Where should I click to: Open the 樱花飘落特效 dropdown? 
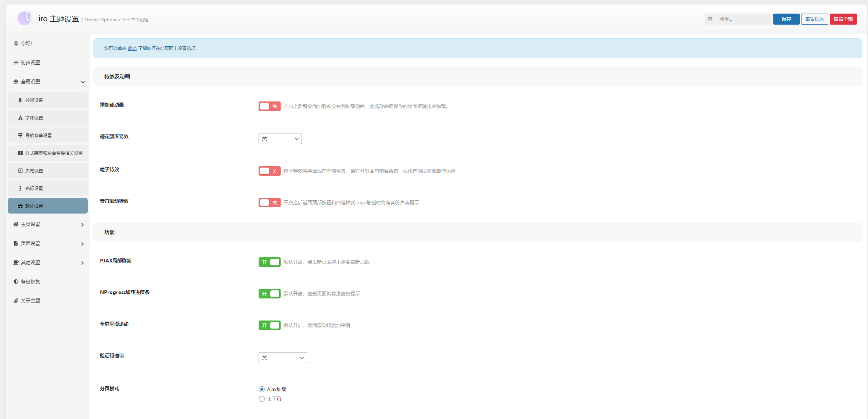(280, 139)
